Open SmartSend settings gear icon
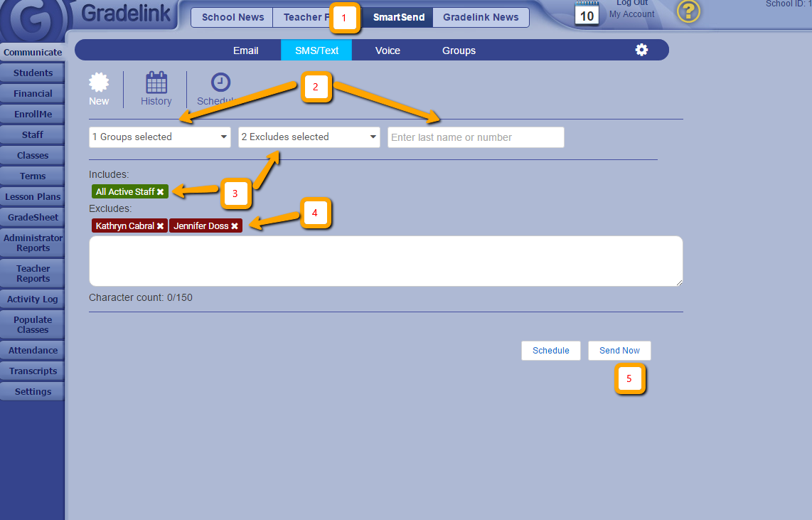The height and width of the screenshot is (520, 812). [x=641, y=50]
